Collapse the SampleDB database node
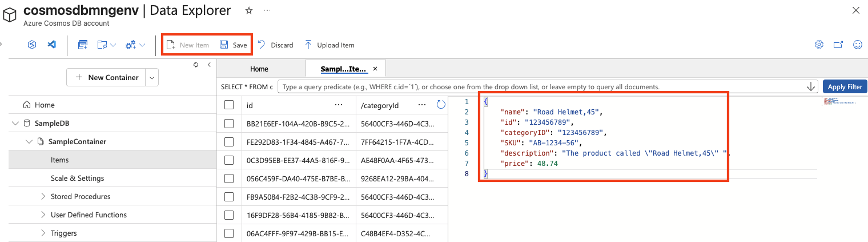Viewport: 868px width, 242px height. pos(15,124)
